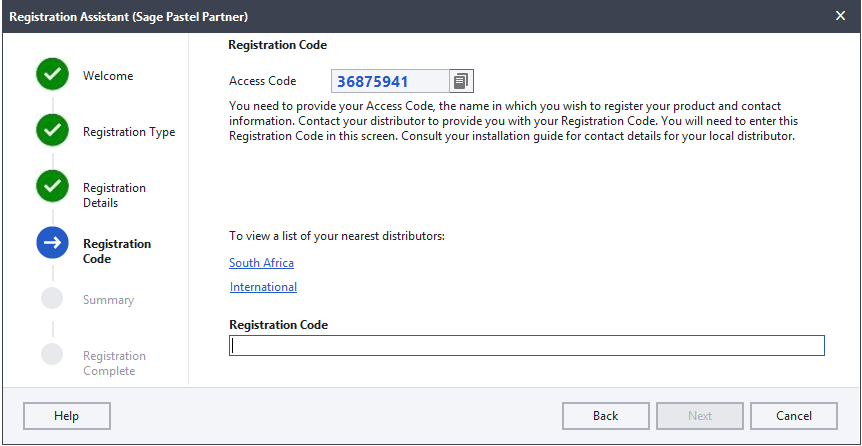Click the blue Registration Code arrow icon

click(x=53, y=243)
